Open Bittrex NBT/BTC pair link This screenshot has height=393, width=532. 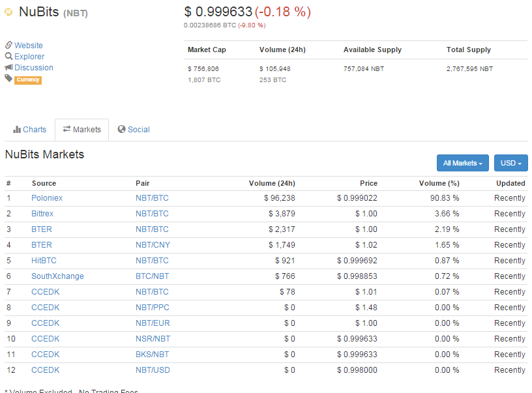(x=152, y=214)
